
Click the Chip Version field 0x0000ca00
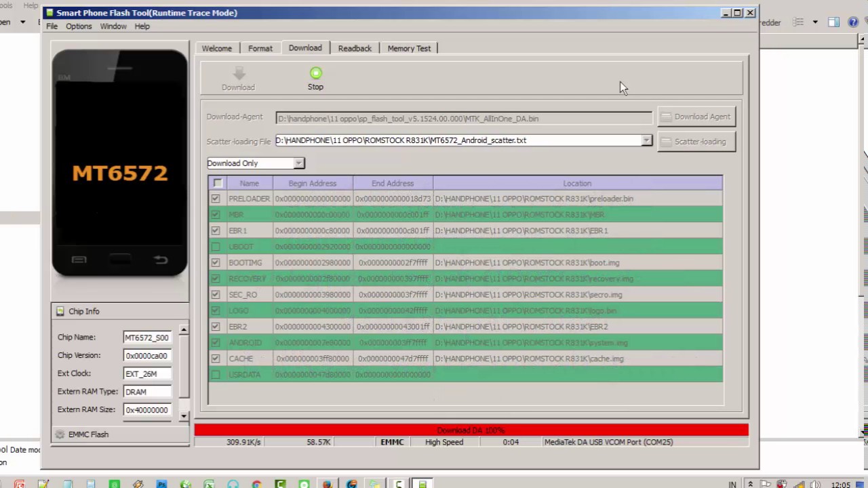click(x=146, y=355)
